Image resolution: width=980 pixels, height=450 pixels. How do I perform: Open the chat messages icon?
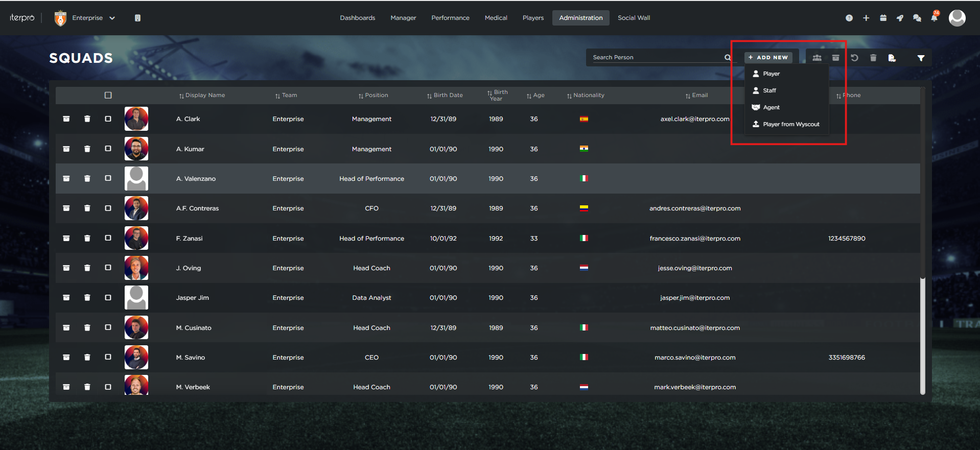click(917, 18)
